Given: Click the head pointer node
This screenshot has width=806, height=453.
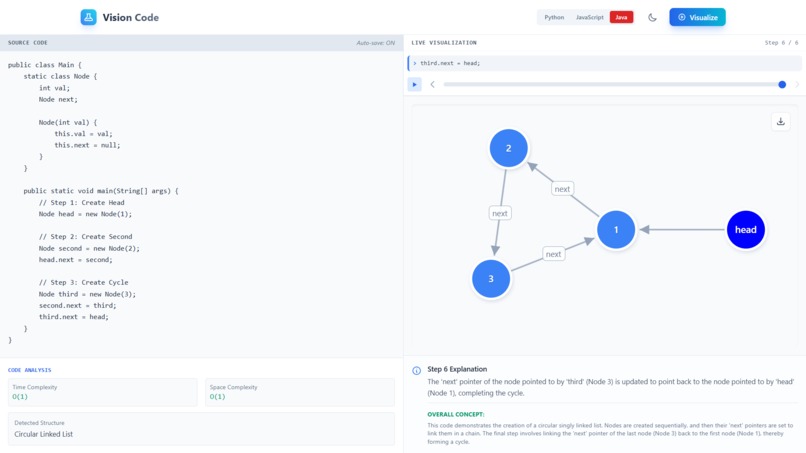Looking at the screenshot, I should pos(745,229).
